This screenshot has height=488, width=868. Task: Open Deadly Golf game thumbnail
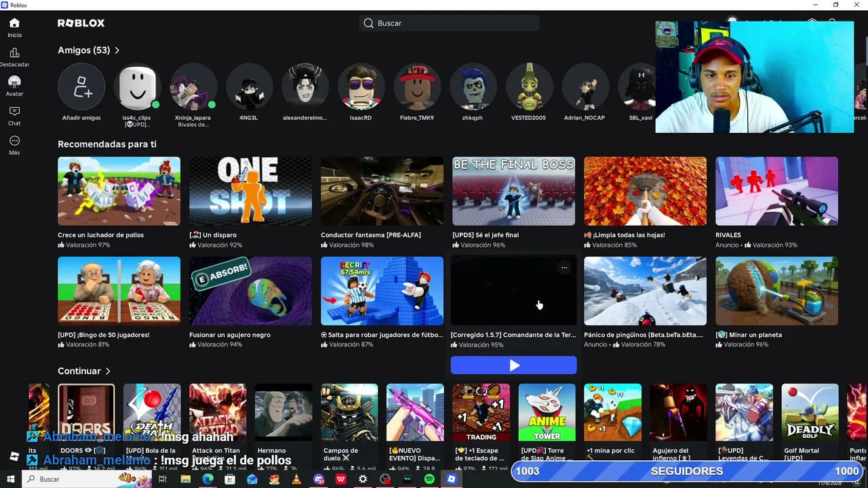point(810,413)
